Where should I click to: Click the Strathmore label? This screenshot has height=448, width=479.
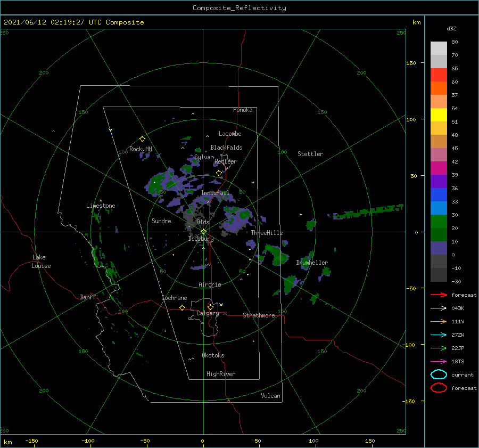pyautogui.click(x=259, y=315)
